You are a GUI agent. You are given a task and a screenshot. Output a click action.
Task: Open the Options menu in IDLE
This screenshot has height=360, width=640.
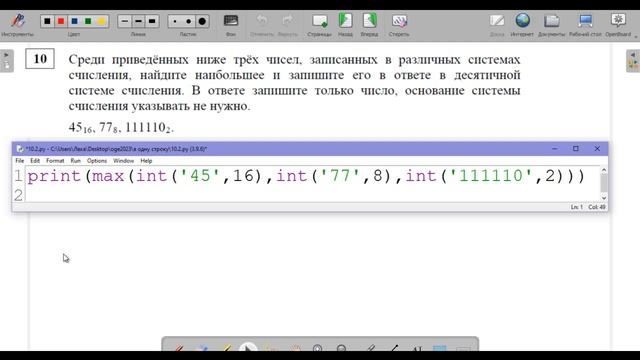click(x=97, y=161)
